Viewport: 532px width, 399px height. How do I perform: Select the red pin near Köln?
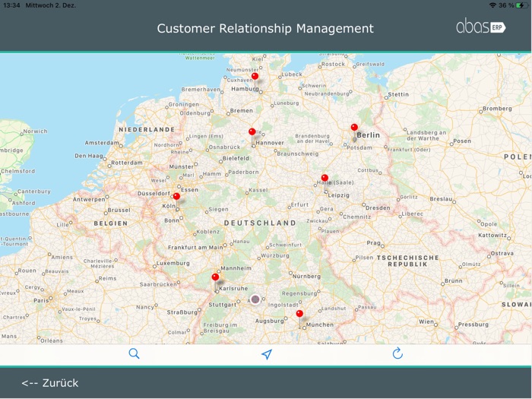pyautogui.click(x=176, y=196)
